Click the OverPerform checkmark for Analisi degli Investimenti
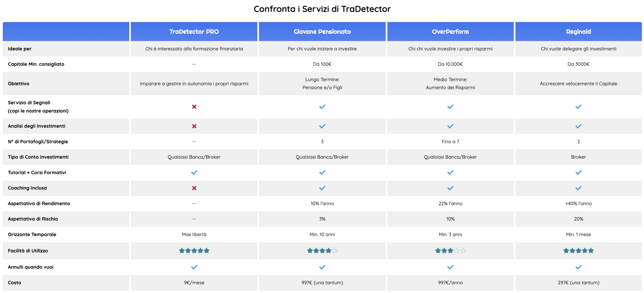Image resolution: width=644 pixels, height=293 pixels. [x=450, y=126]
